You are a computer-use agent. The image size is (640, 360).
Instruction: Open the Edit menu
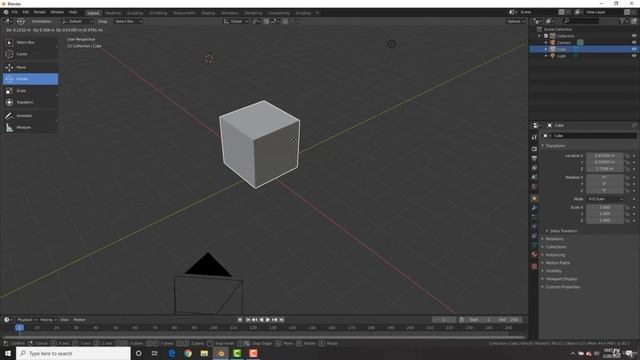click(26, 12)
